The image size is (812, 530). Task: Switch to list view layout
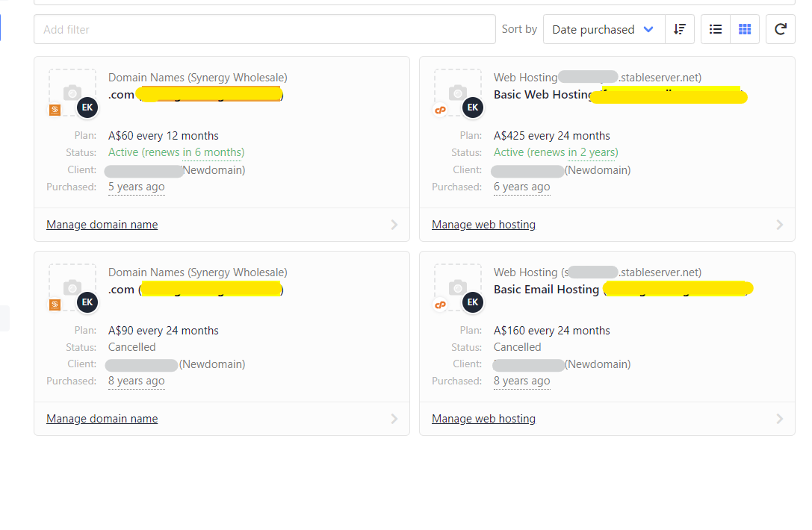pyautogui.click(x=716, y=29)
